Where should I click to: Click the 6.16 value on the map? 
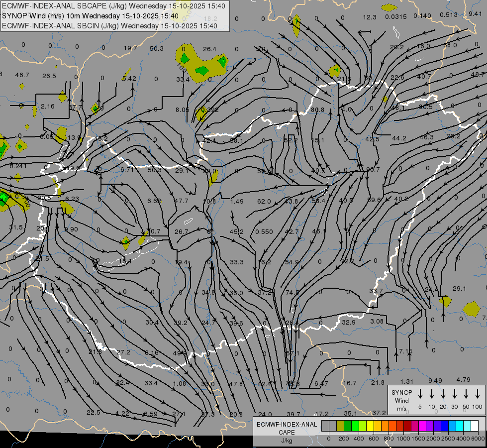click(x=152, y=353)
